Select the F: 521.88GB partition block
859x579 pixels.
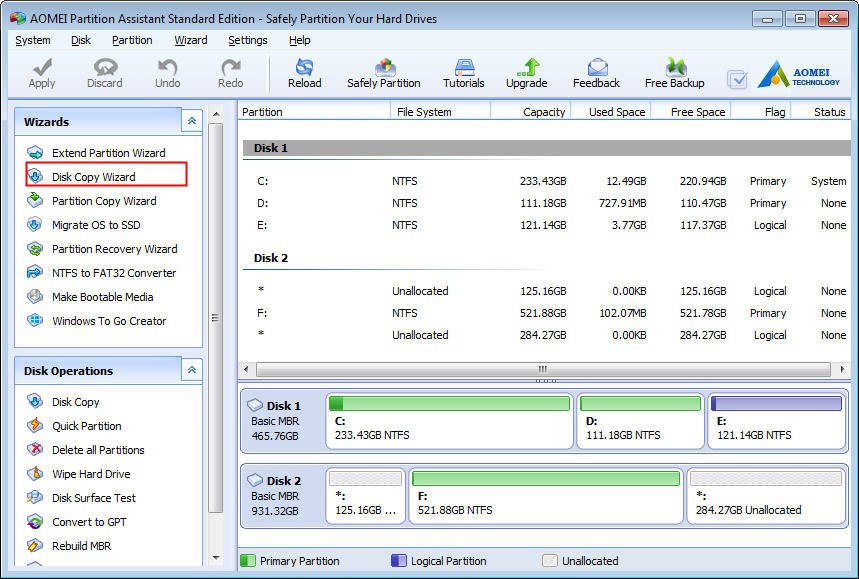(546, 496)
